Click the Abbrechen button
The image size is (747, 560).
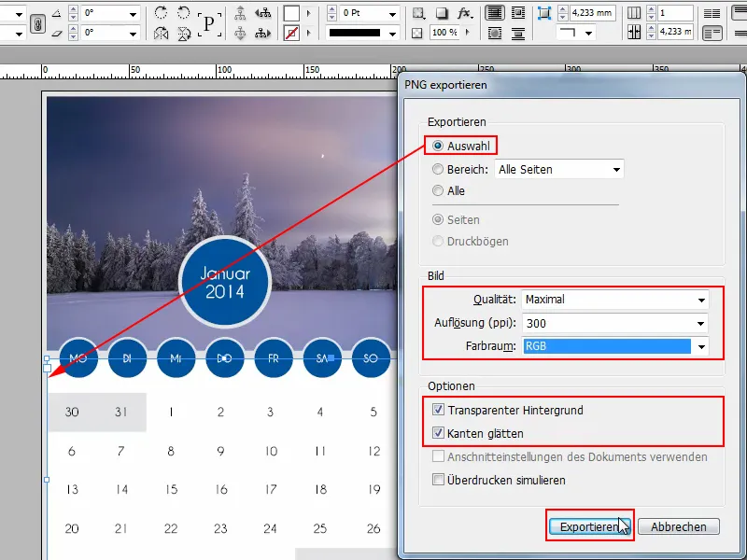(x=679, y=526)
